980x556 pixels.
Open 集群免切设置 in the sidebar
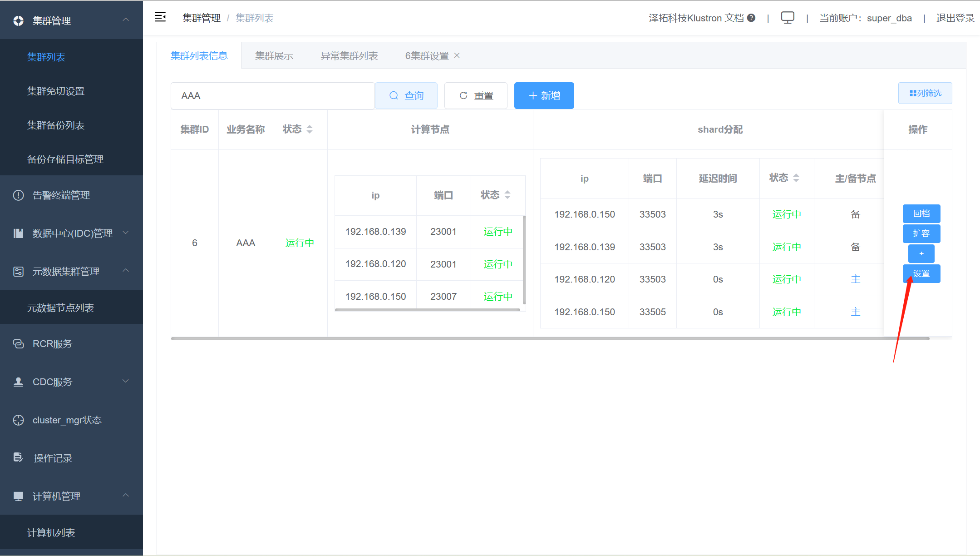71,91
